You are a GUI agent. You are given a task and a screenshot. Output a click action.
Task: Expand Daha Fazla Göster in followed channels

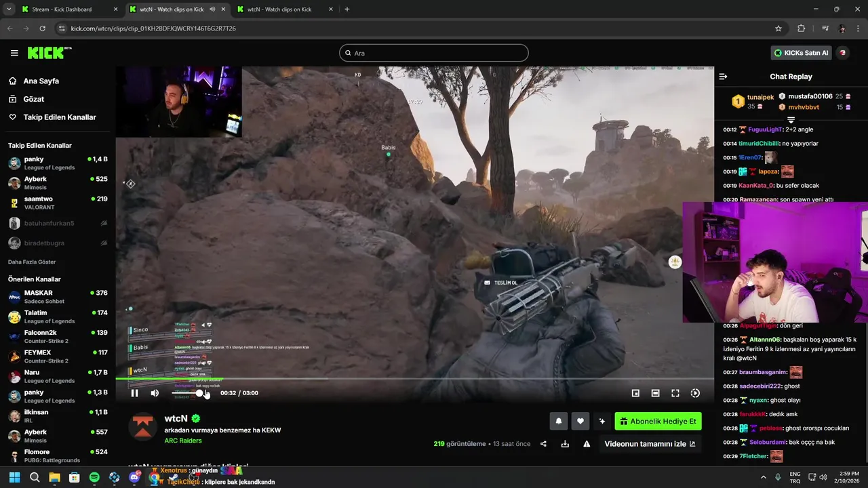point(32,262)
